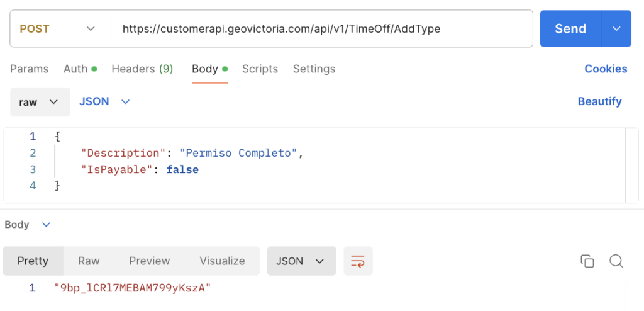Open the JSON language dropdown in request body

(x=104, y=102)
